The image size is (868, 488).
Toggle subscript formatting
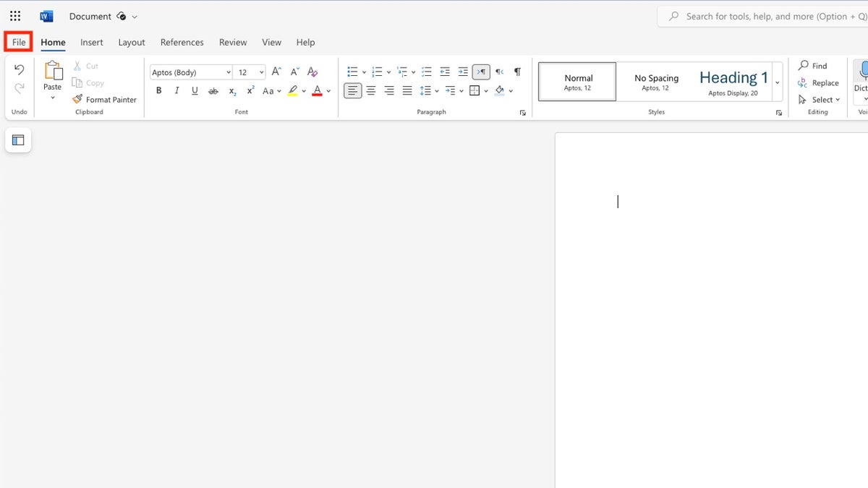click(x=232, y=91)
